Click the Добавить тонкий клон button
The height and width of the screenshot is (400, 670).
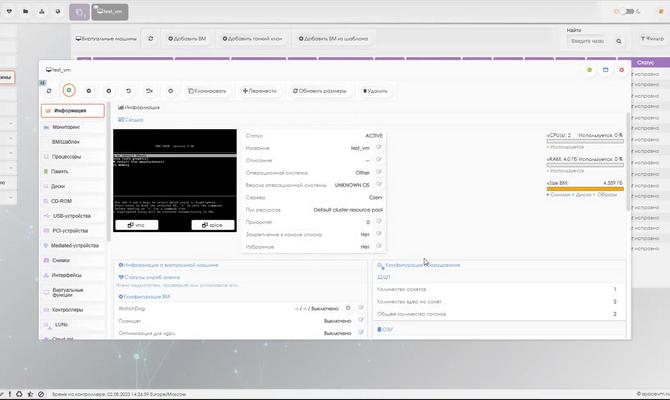[x=253, y=38]
